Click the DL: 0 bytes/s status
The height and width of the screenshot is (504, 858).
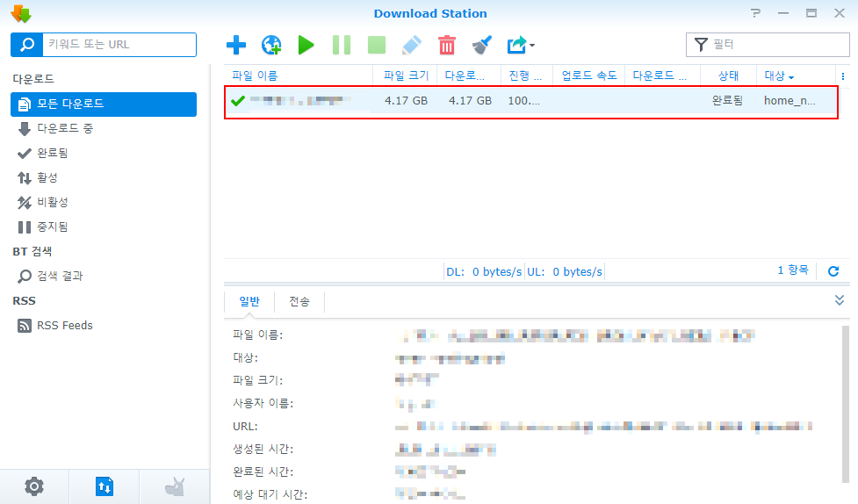coord(484,272)
